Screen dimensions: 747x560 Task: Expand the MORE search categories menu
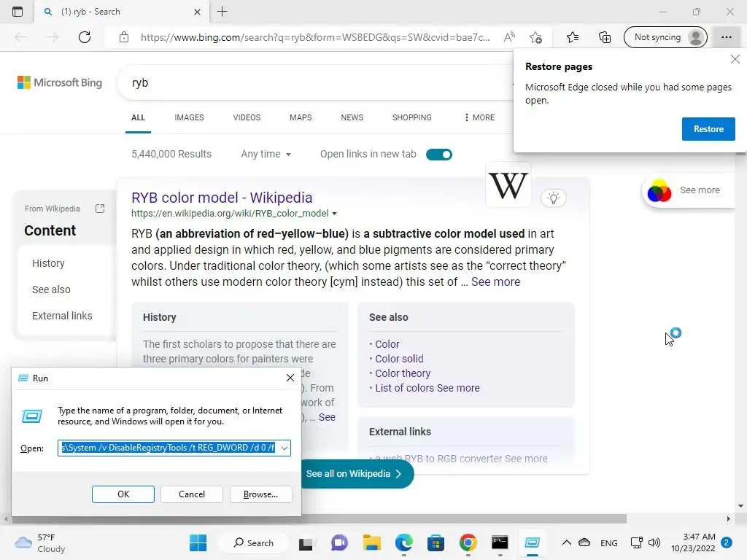(479, 117)
